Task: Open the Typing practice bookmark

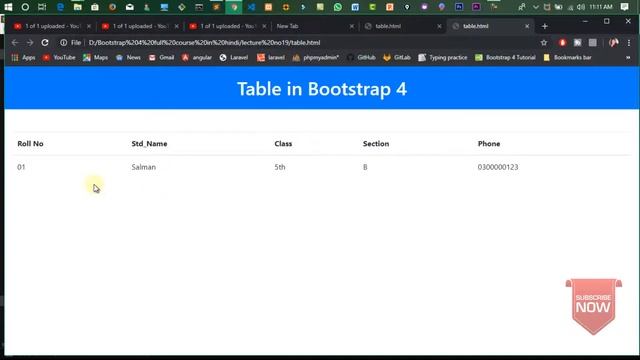Action: coord(442,58)
